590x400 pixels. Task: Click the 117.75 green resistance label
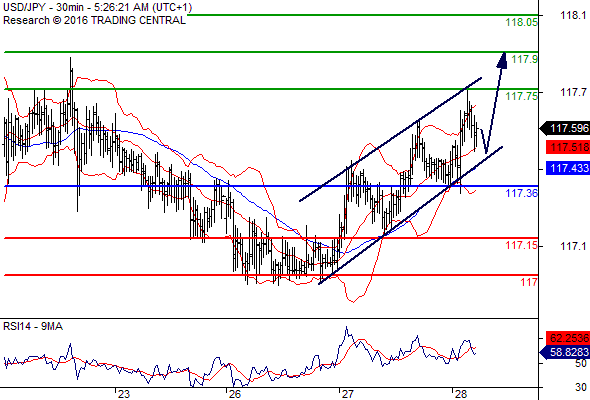pos(522,96)
